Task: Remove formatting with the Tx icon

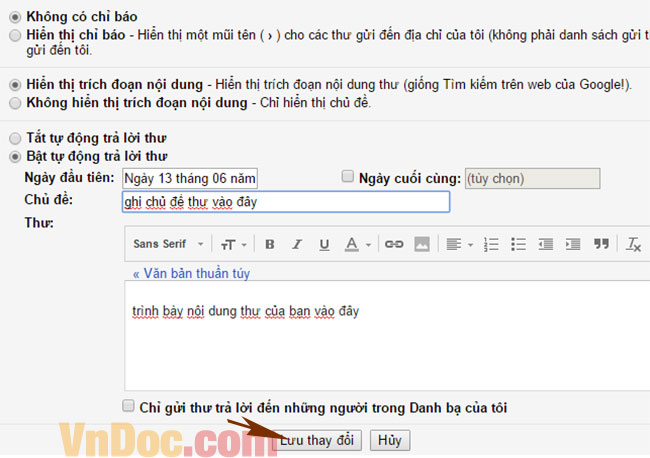Action: [x=634, y=244]
